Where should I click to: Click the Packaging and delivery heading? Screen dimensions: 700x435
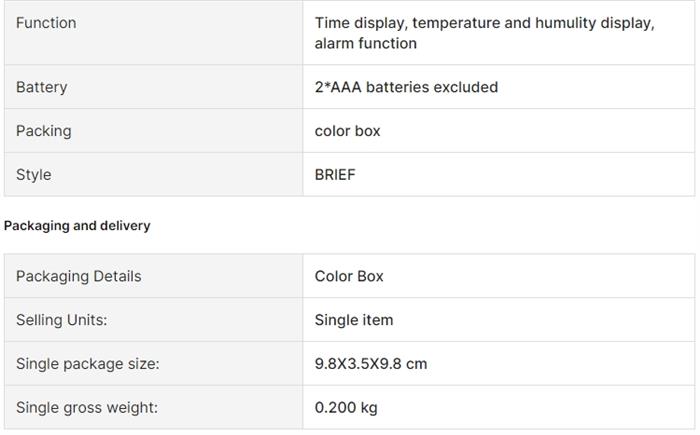[77, 226]
